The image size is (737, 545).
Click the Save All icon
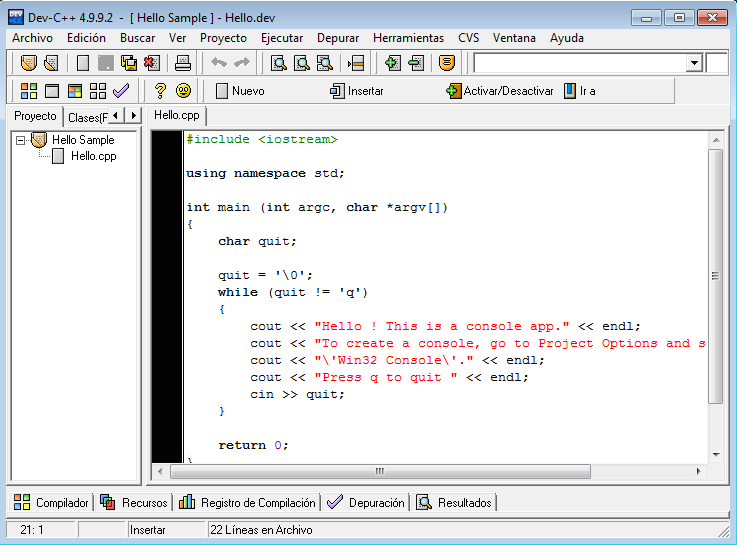pos(129,63)
